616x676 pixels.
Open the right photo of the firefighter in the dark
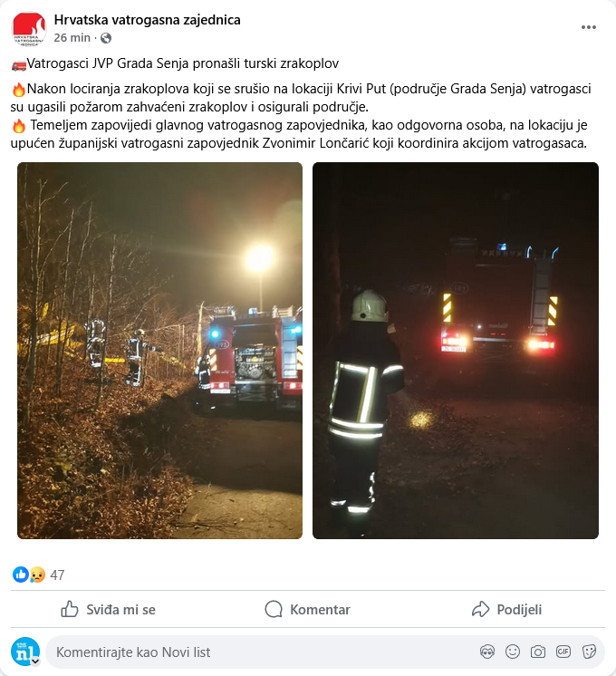tap(456, 351)
